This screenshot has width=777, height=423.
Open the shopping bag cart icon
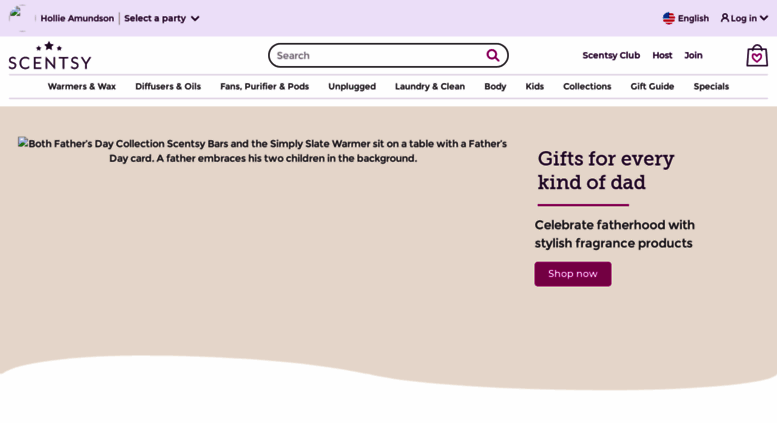[x=757, y=55]
